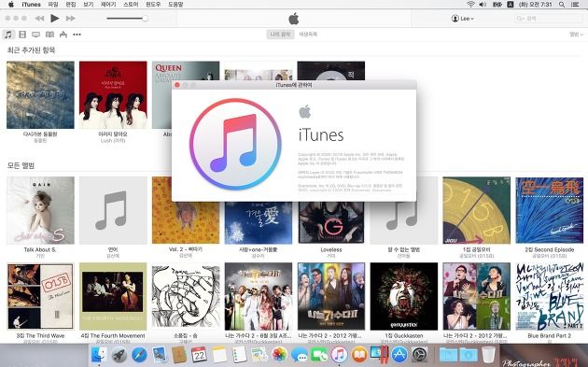Screen dimensions: 588x367
Task: Focus the iTunes search field
Action: (548, 19)
